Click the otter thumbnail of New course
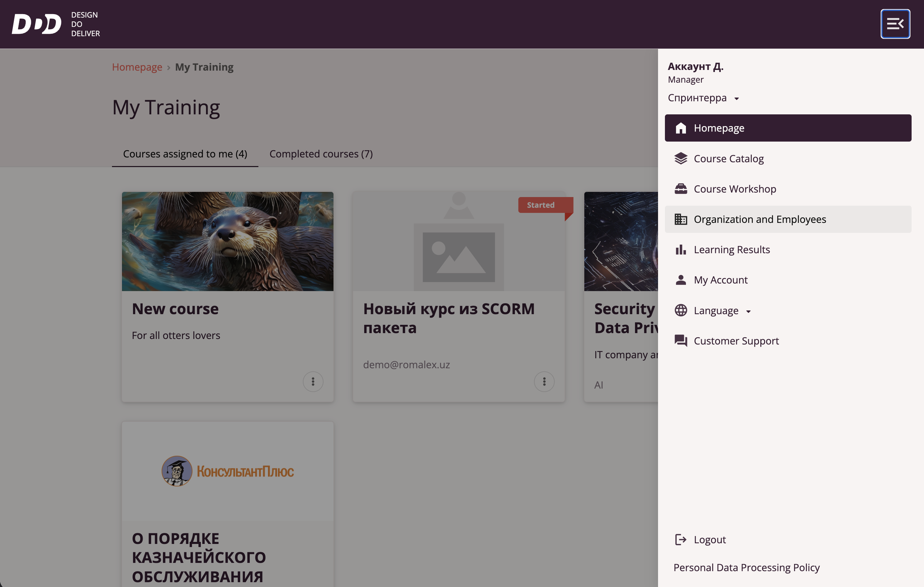Viewport: 924px width, 587px height. (227, 241)
